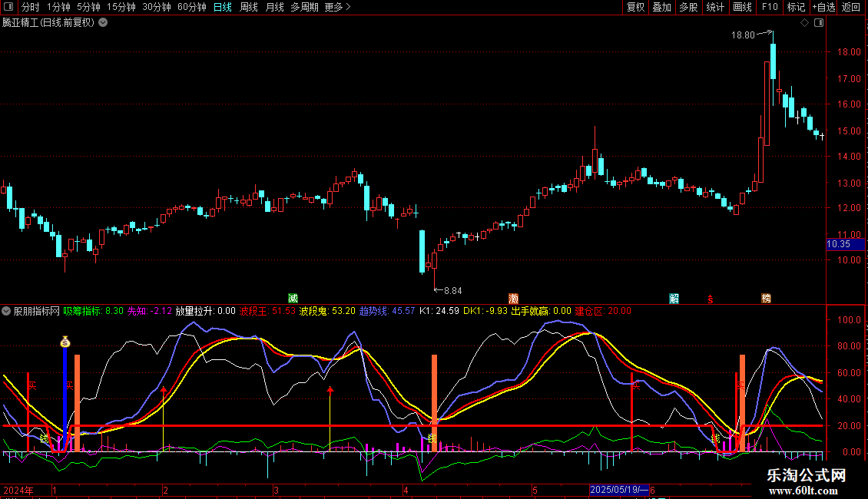This screenshot has height=499, width=868.
Task: Click the 8.84 low price label
Action: pos(453,290)
